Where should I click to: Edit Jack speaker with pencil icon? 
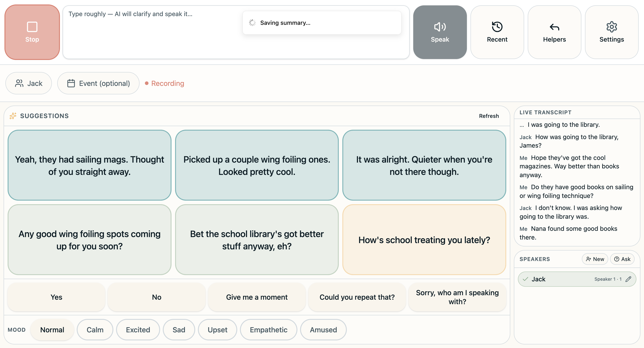(x=629, y=279)
